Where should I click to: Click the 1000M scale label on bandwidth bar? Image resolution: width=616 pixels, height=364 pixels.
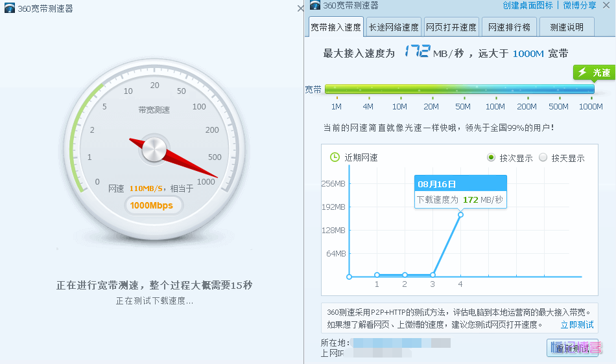[x=591, y=107]
